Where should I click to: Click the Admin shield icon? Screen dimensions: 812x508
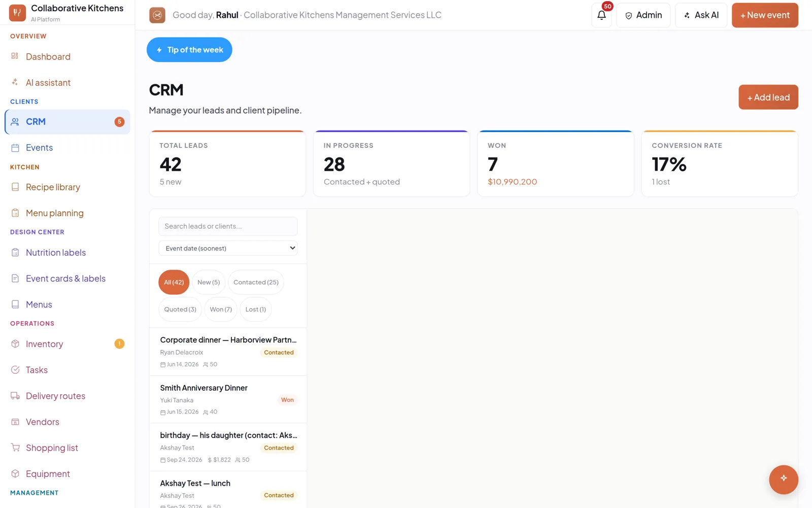pos(628,16)
